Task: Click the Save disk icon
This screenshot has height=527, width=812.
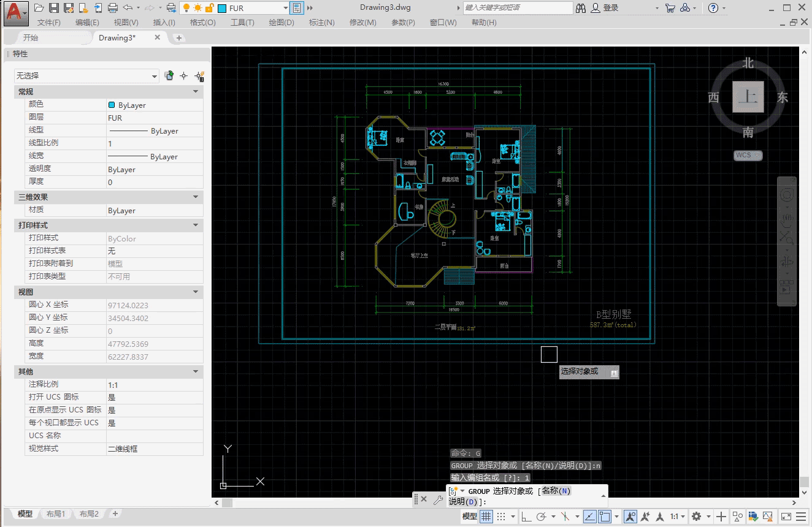Action: pyautogui.click(x=54, y=8)
